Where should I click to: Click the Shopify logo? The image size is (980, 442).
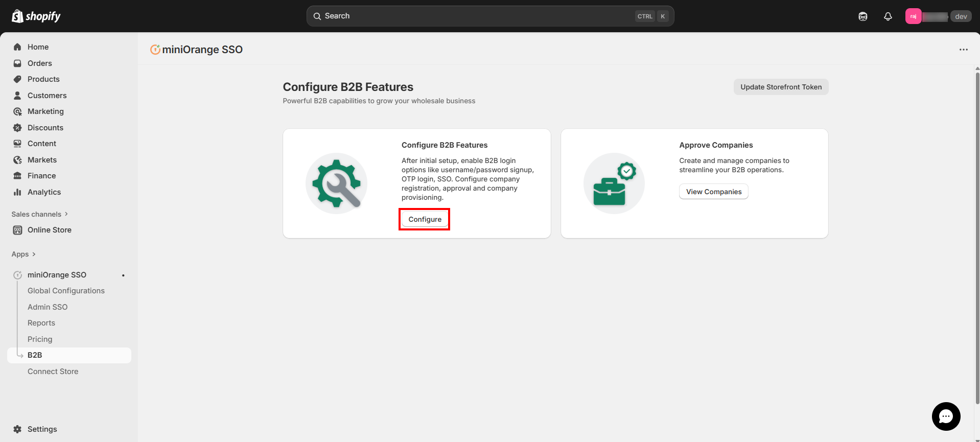(x=36, y=16)
